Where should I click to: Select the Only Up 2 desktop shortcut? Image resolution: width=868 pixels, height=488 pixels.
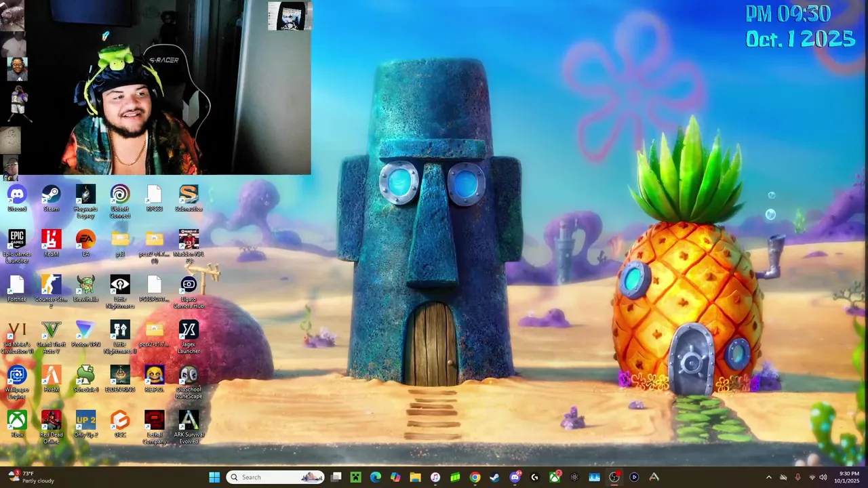[85, 424]
